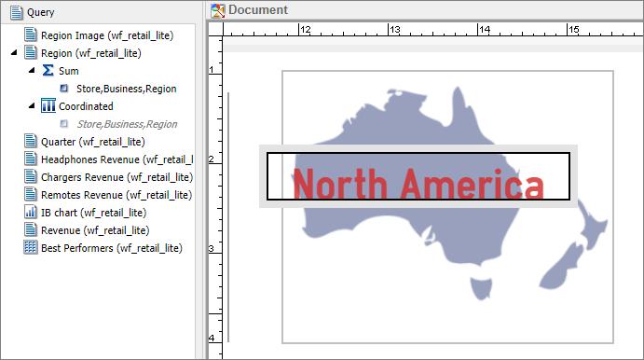Click the Sum sigma icon
The width and height of the screenshot is (644, 360).
tap(48, 70)
